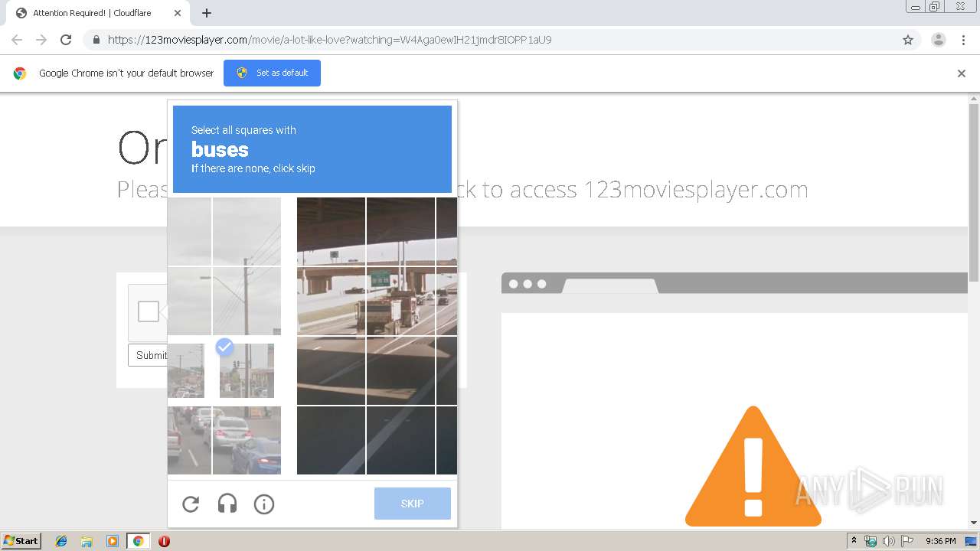
Task: Open the folder explorer taskbar icon
Action: 87,541
